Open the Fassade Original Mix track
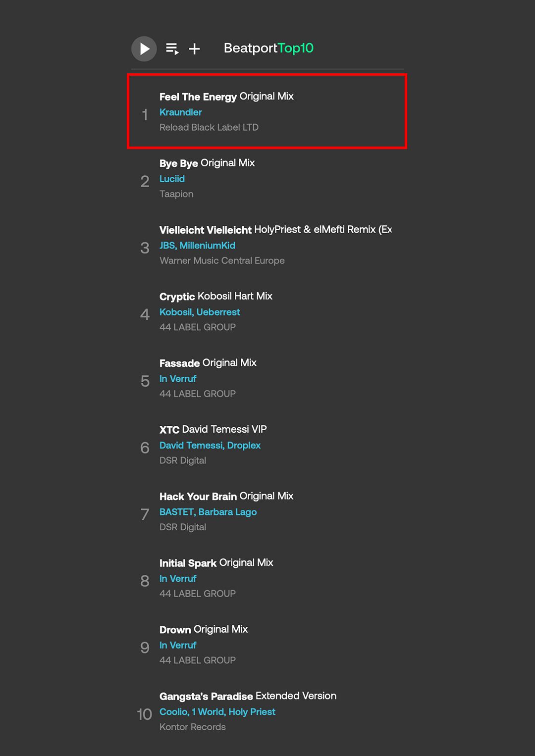 click(208, 363)
